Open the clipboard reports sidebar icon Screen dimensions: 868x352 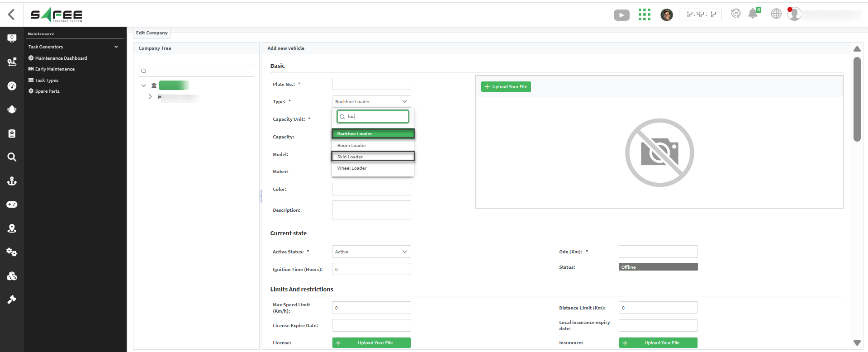tap(12, 133)
